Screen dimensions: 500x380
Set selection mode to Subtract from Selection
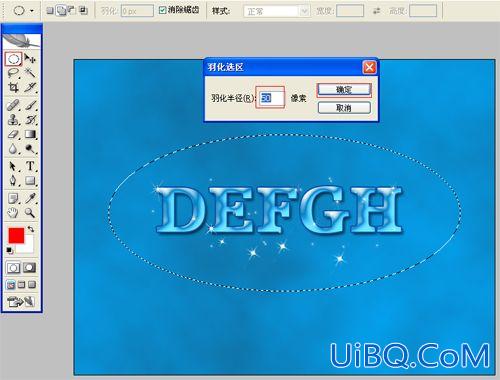pos(72,11)
